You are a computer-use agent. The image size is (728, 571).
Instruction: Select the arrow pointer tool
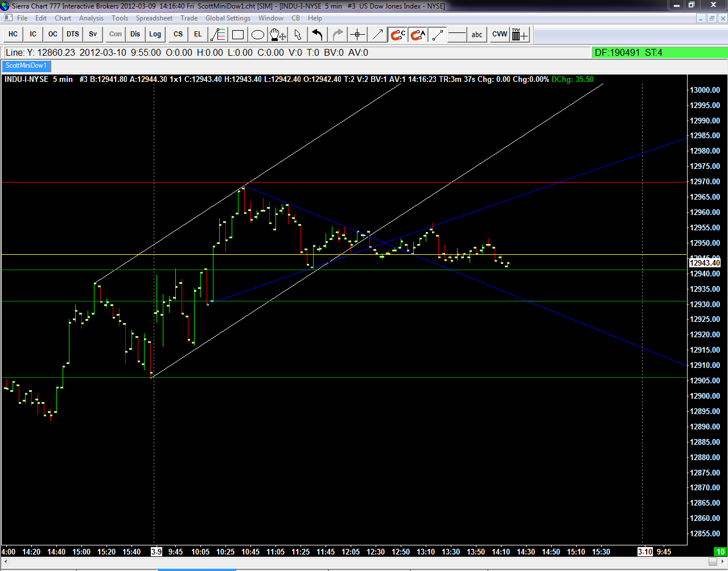[298, 34]
